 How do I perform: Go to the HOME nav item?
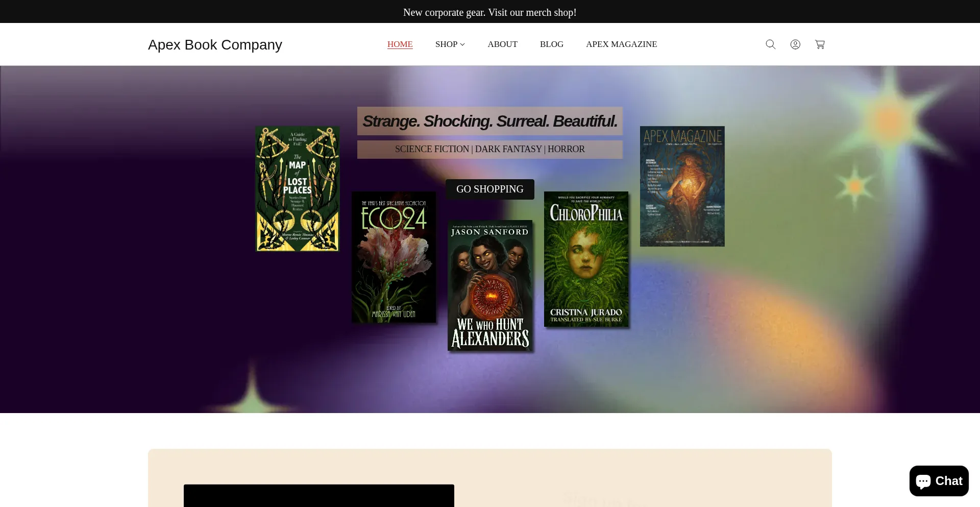[400, 44]
